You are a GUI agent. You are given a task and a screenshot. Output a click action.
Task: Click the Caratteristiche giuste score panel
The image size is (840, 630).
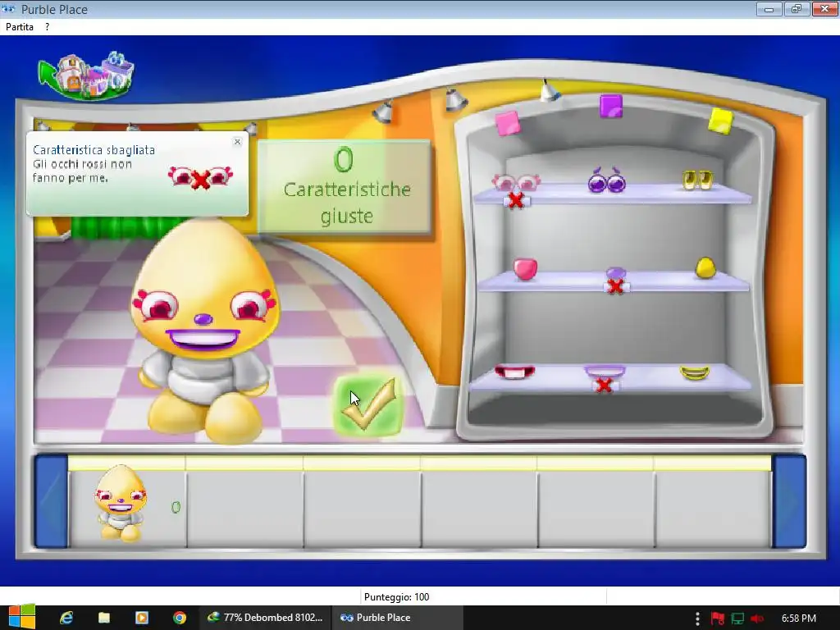pos(344,186)
